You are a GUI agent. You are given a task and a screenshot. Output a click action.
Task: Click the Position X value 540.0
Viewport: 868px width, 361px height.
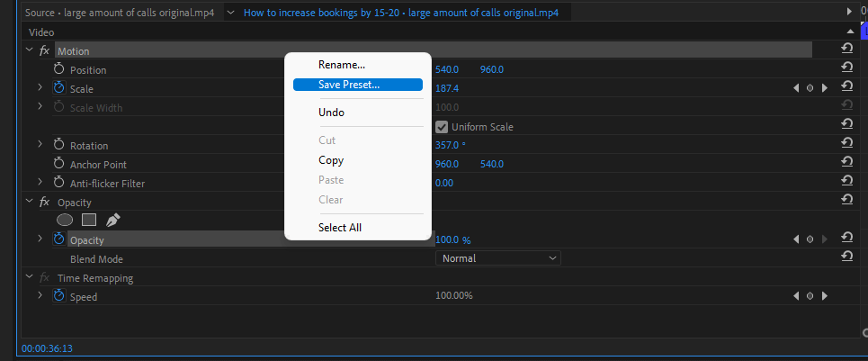click(447, 69)
